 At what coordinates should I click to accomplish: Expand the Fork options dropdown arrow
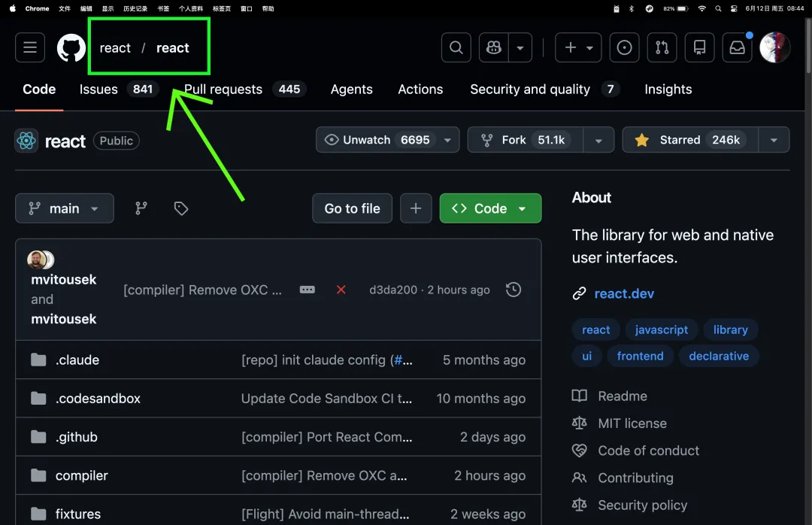point(598,140)
